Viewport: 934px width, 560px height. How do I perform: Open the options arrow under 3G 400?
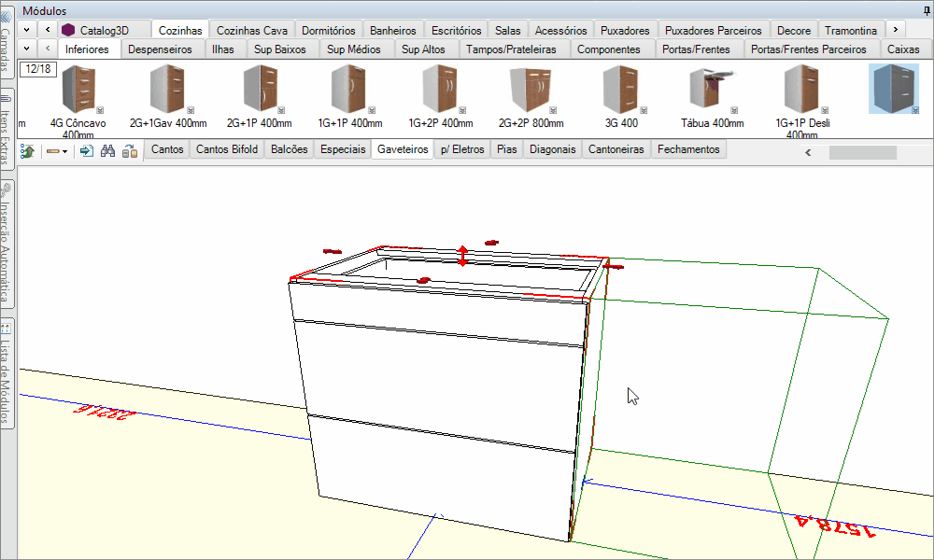pyautogui.click(x=644, y=109)
